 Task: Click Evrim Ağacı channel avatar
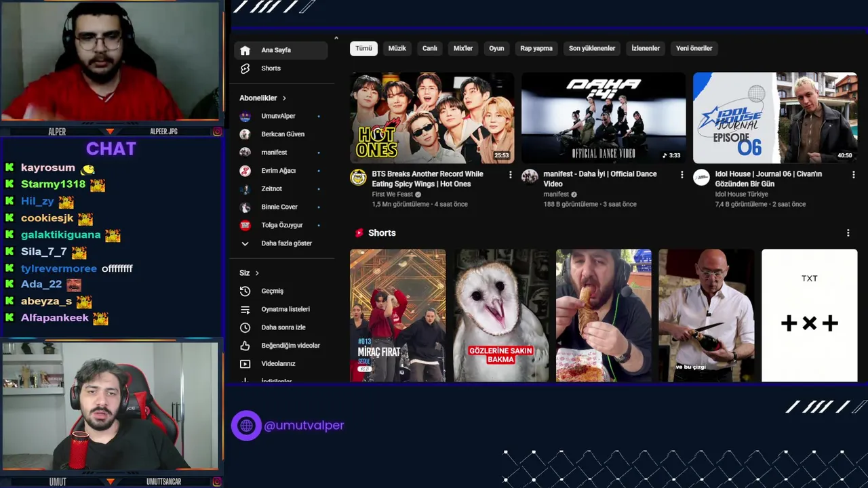(245, 171)
